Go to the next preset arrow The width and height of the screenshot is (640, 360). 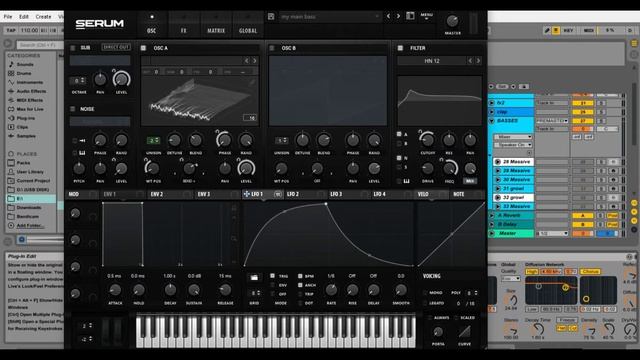398,16
